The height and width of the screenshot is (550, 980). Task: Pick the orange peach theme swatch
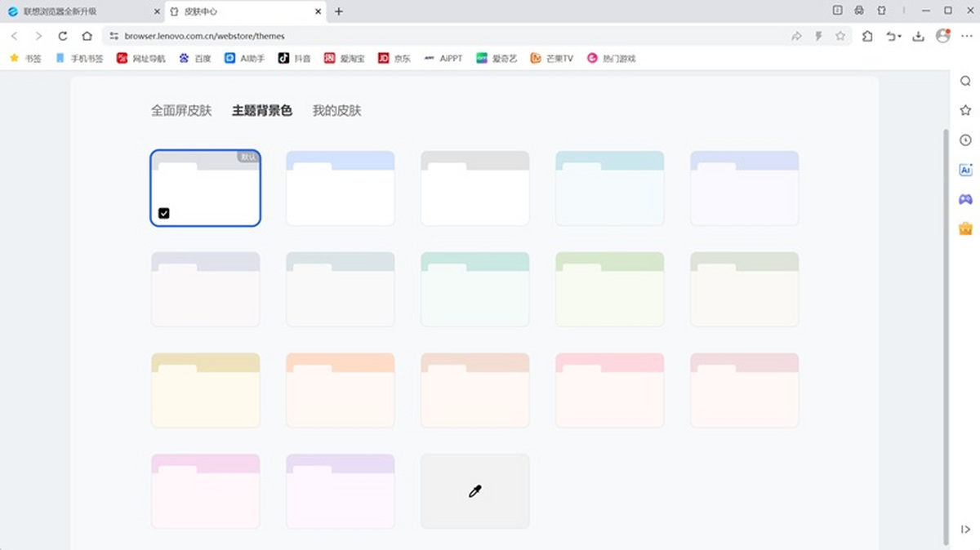click(341, 391)
